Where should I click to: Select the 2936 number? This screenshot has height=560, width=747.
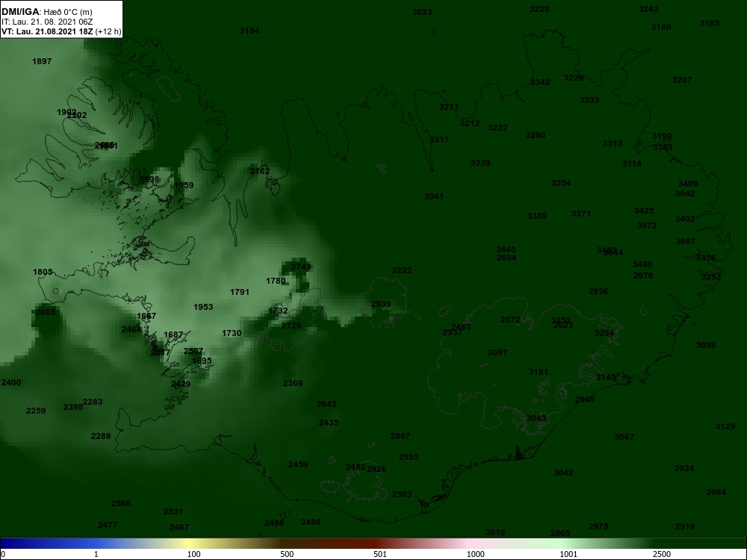pos(598,291)
